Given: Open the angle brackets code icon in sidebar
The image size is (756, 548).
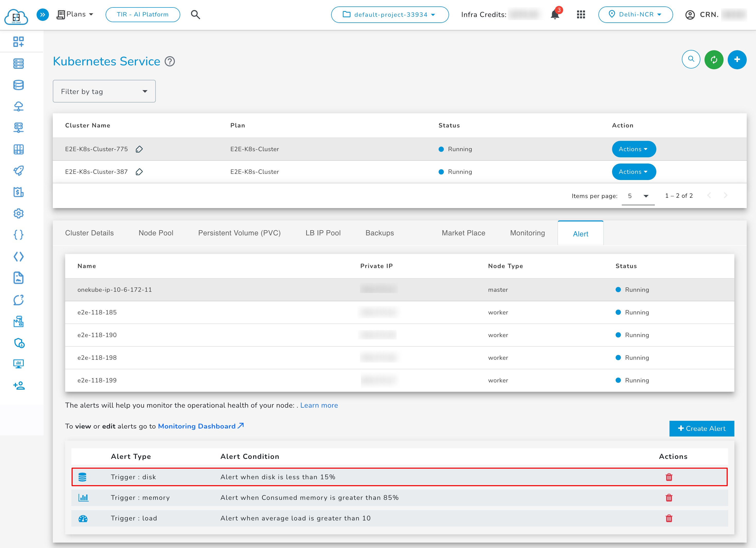Looking at the screenshot, I should [x=18, y=256].
